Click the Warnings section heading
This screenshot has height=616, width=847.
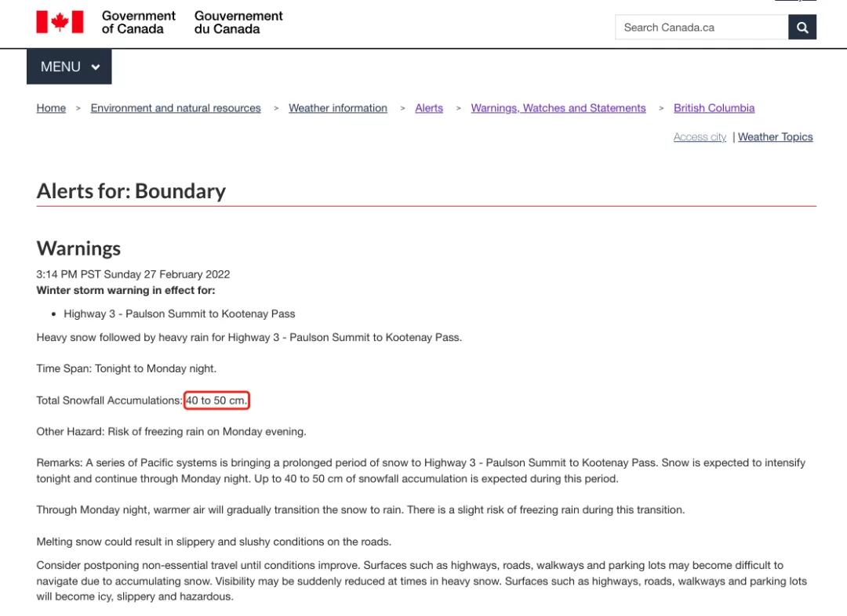[x=79, y=248]
